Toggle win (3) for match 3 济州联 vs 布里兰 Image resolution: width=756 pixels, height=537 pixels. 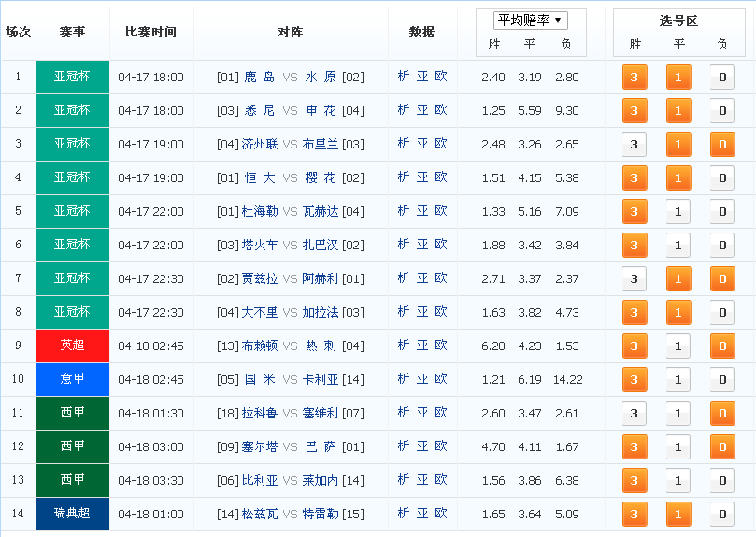[635, 144]
